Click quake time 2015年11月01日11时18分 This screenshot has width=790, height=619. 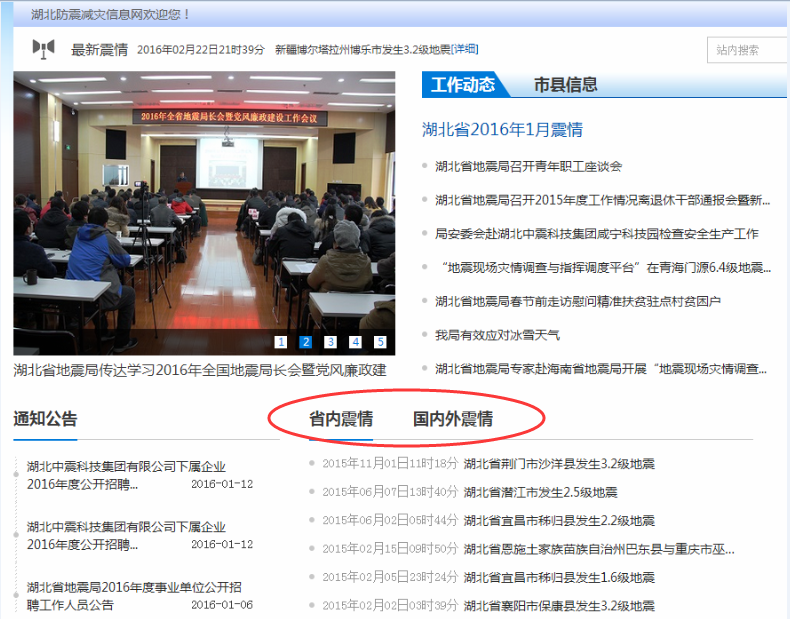click(x=390, y=463)
